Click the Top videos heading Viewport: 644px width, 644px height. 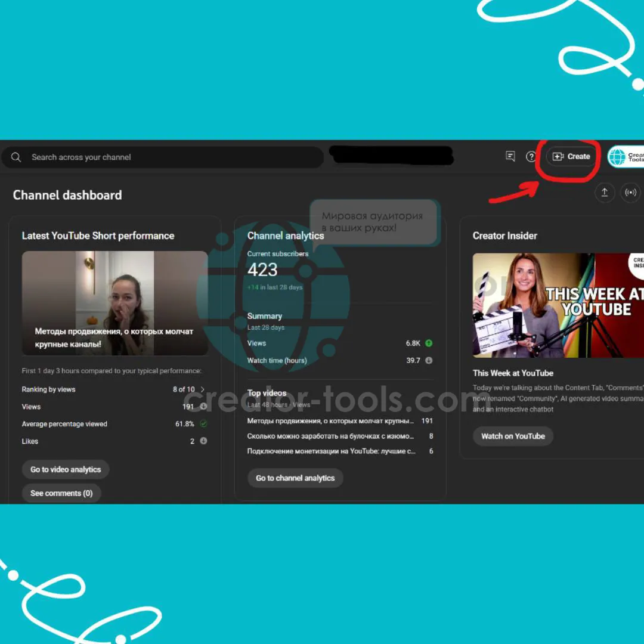tap(267, 393)
